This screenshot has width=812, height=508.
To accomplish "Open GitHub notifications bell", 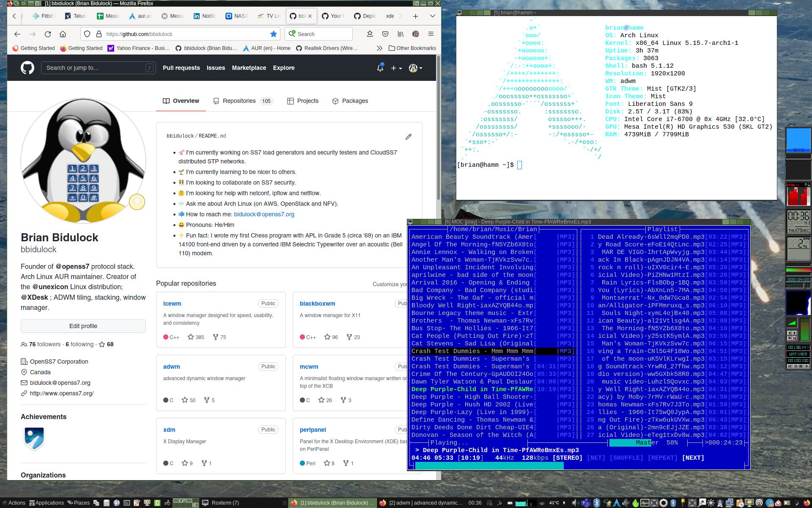I will pyautogui.click(x=380, y=68).
